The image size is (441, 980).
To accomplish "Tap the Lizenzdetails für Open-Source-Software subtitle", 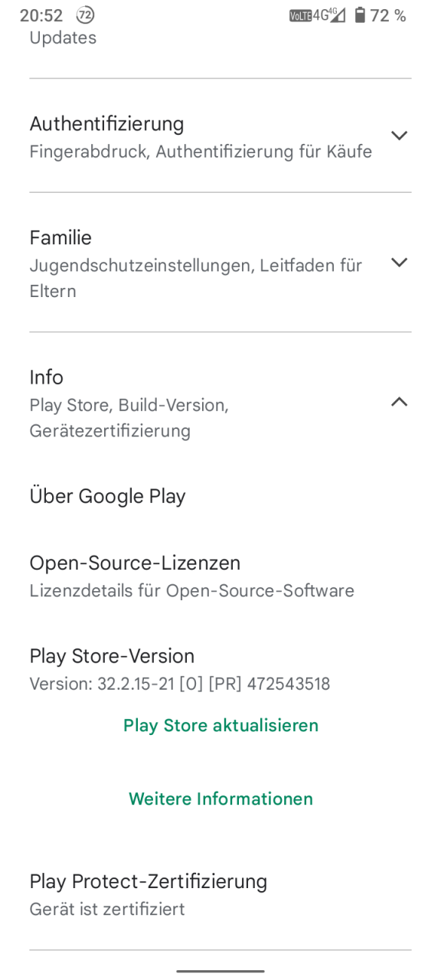I will point(191,591).
